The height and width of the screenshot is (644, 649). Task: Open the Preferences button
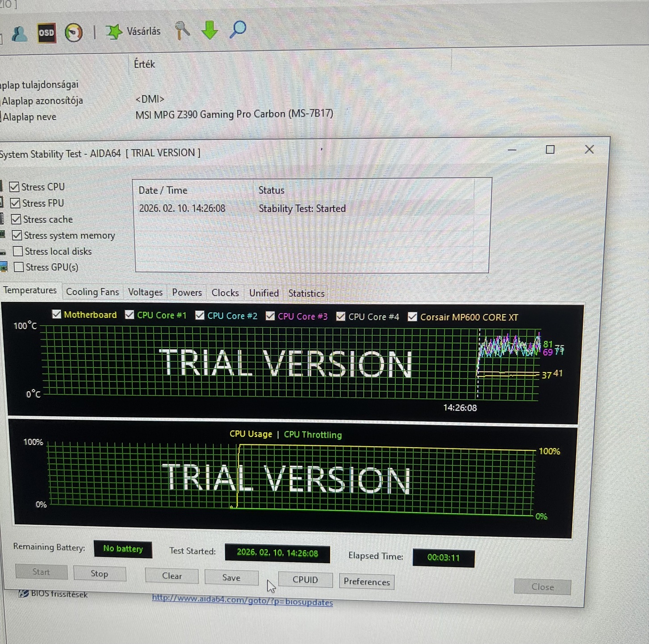pyautogui.click(x=367, y=582)
